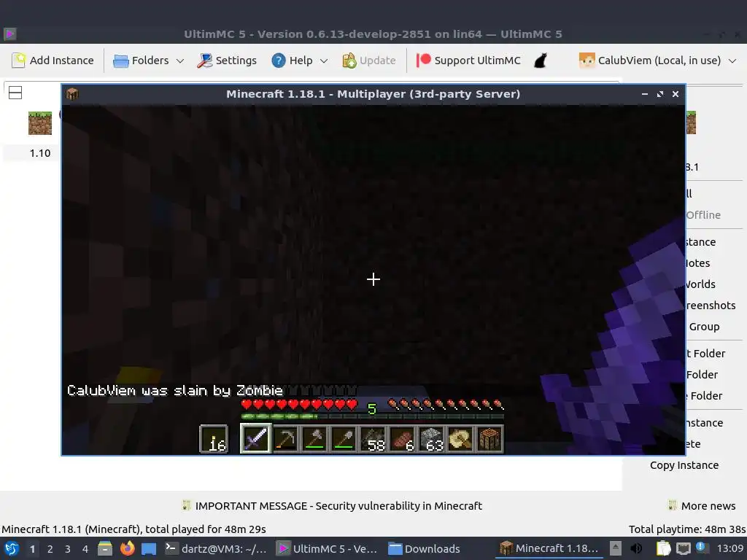Click the Update toolbar button
Viewport: 747px width, 560px height.
coord(369,61)
